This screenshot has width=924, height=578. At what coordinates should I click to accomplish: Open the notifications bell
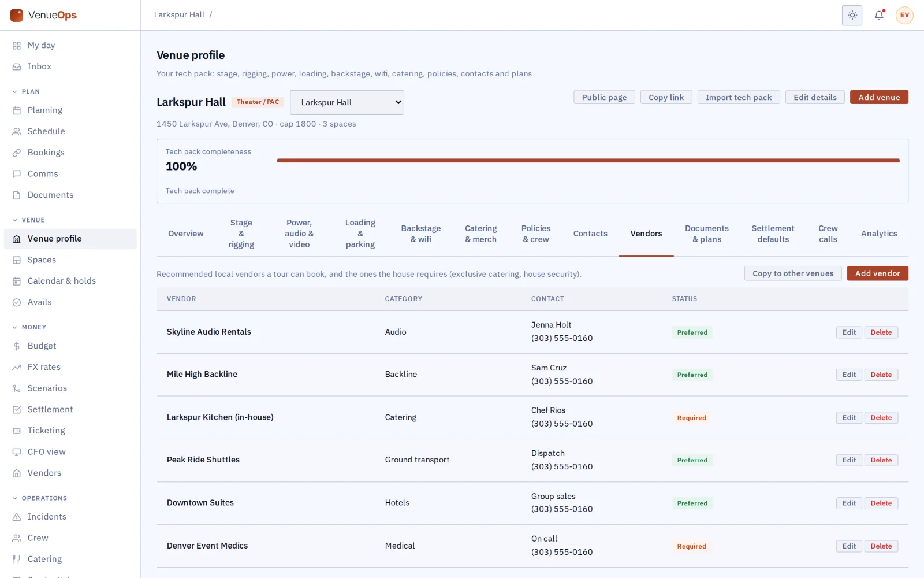(879, 15)
